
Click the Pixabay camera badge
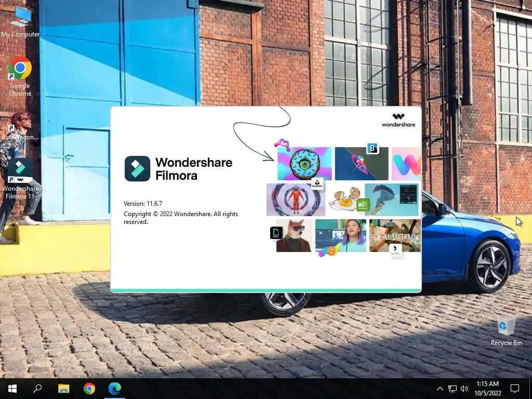363,205
